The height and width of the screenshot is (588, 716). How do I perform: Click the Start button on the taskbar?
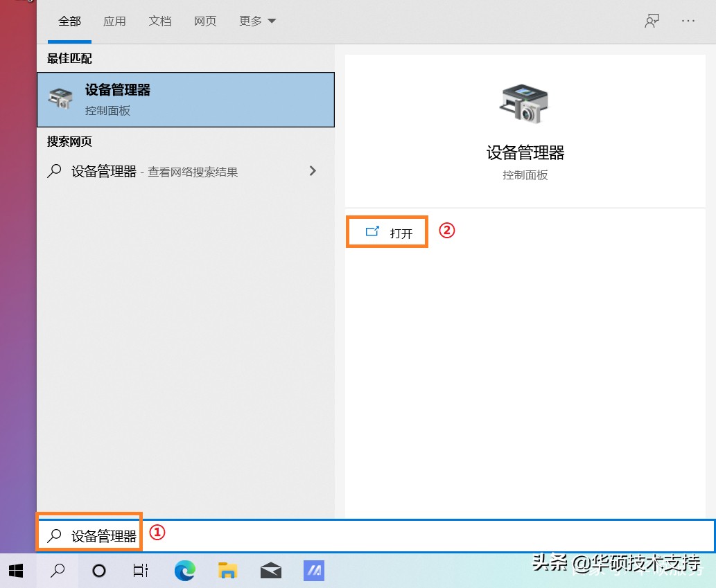15,570
